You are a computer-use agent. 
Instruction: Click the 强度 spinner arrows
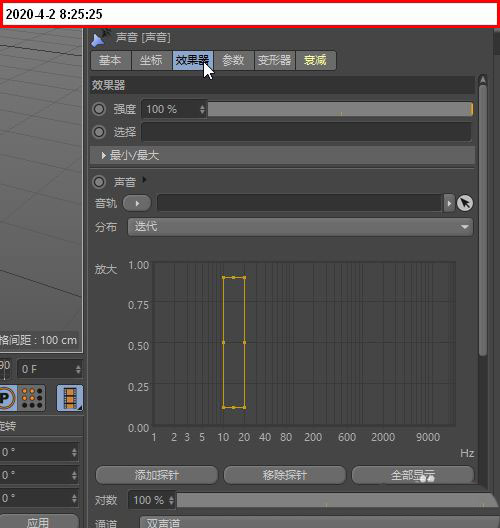202,109
